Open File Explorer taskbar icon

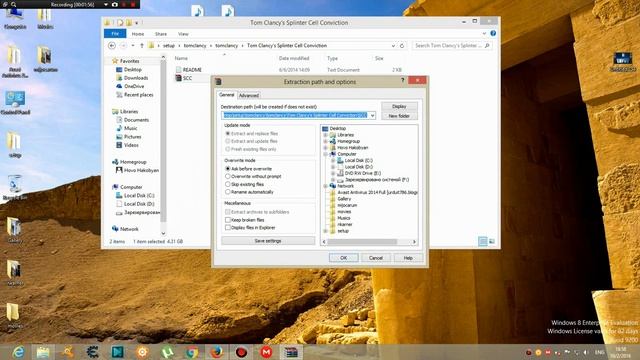click(x=43, y=352)
